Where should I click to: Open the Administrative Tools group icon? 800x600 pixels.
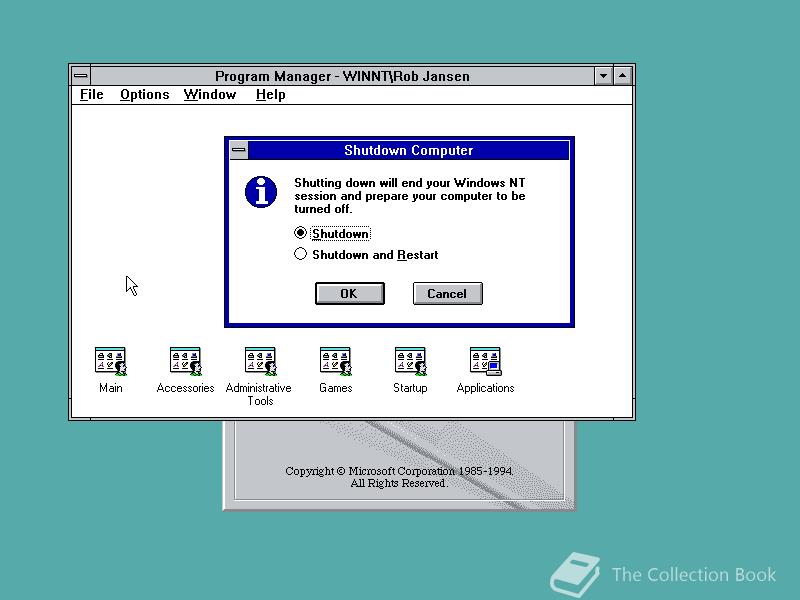pos(260,361)
